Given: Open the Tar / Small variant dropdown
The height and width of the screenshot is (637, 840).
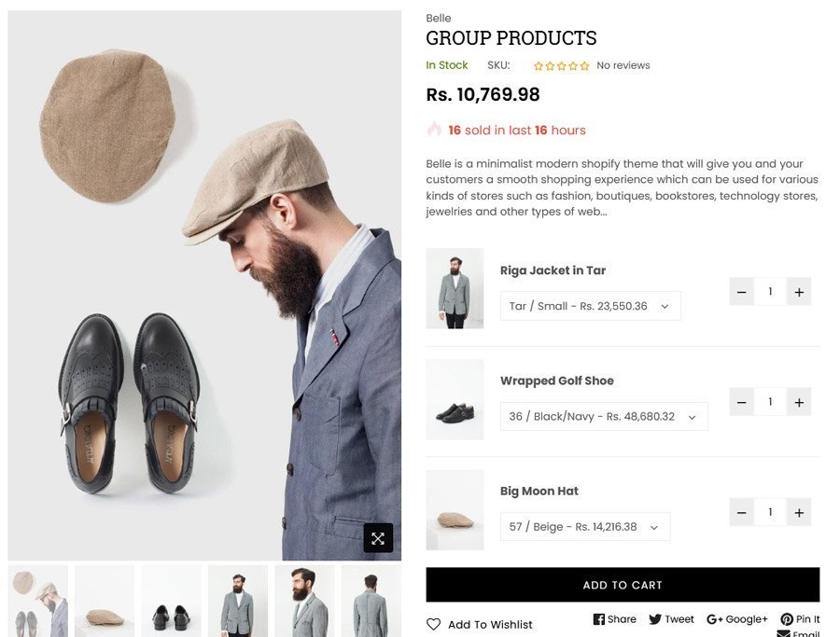Looking at the screenshot, I should coord(590,306).
